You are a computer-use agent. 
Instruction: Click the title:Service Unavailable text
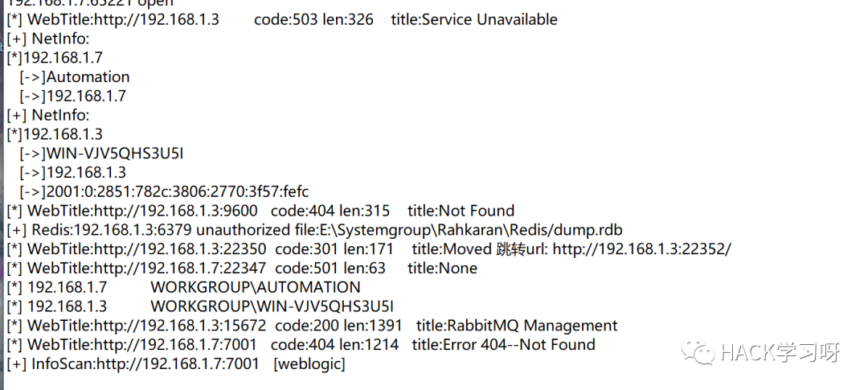(x=474, y=19)
